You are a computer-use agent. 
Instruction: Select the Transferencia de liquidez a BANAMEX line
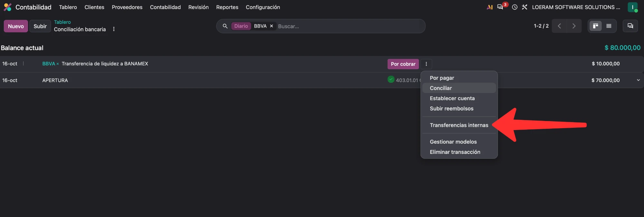tap(105, 64)
